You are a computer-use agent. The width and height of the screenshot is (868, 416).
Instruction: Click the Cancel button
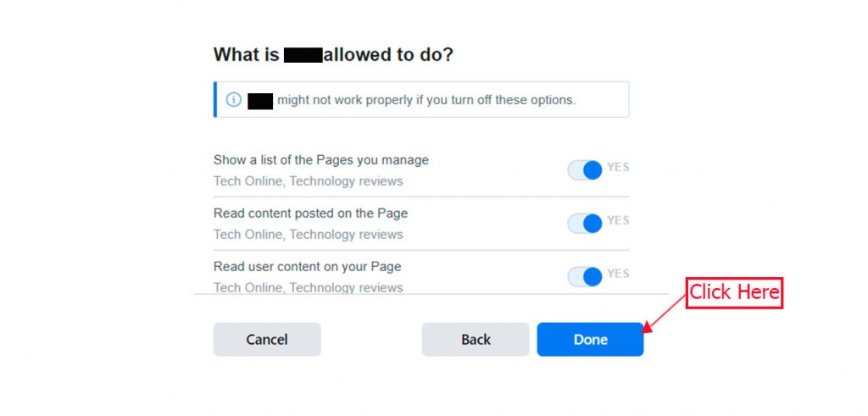(267, 339)
